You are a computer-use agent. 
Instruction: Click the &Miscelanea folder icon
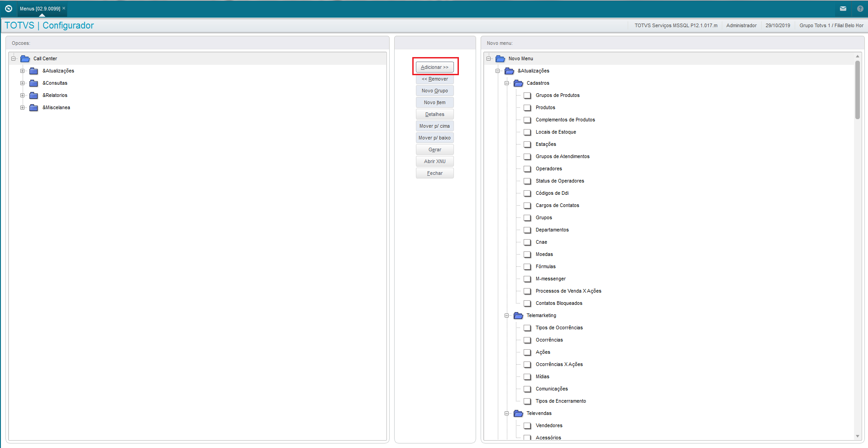(x=34, y=107)
